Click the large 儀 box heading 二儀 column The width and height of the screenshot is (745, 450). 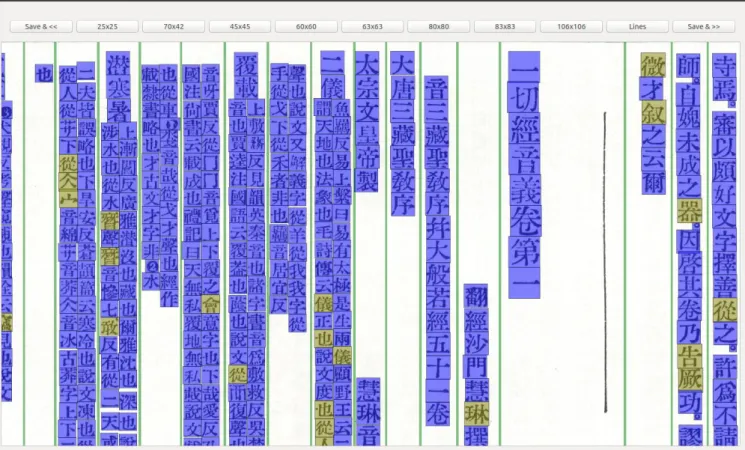pos(332,87)
